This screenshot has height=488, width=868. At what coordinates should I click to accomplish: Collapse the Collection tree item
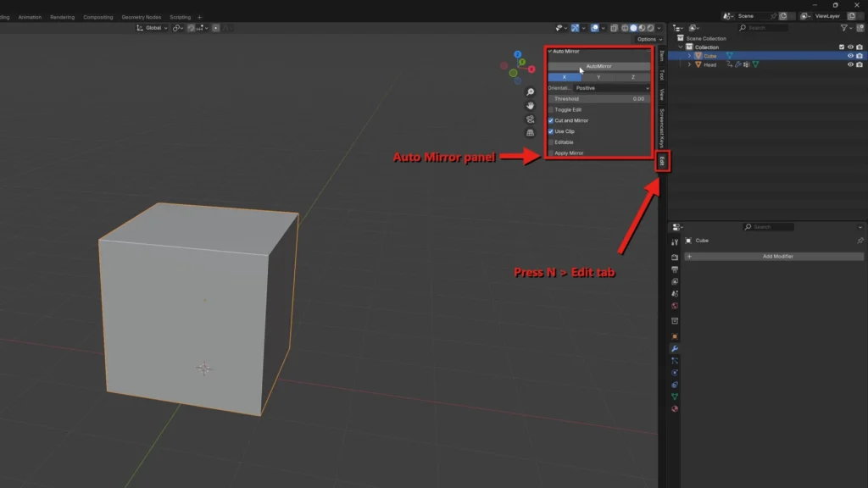(681, 47)
